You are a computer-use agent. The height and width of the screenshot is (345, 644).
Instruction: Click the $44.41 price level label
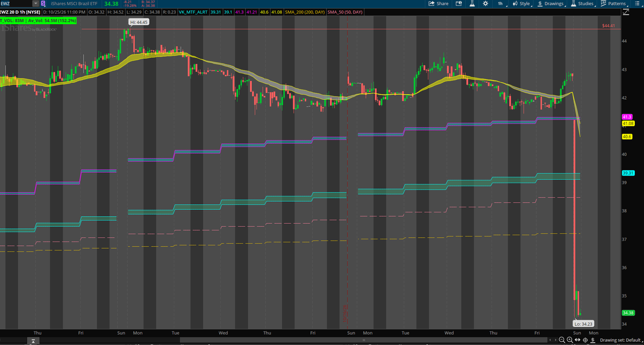point(608,26)
